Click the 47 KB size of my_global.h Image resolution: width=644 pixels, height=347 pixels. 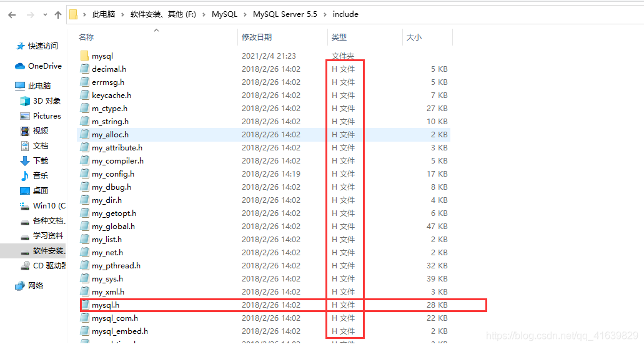(437, 227)
